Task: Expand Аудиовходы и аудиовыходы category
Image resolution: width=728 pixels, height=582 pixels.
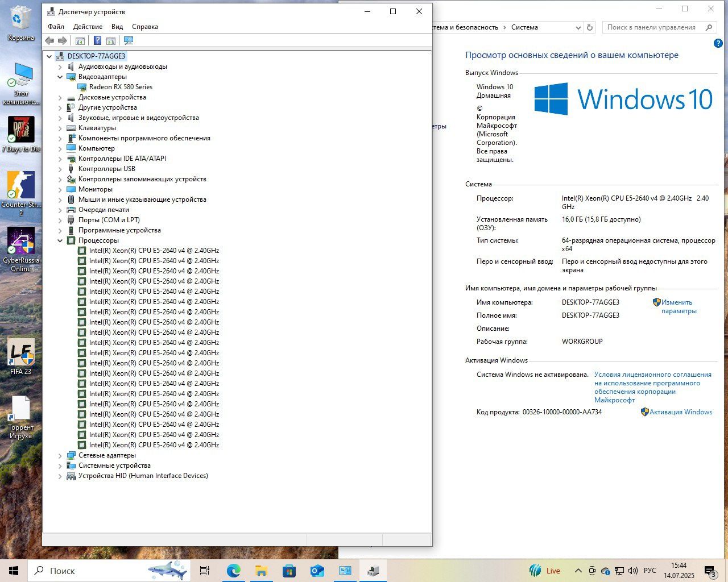Action: tap(60, 66)
